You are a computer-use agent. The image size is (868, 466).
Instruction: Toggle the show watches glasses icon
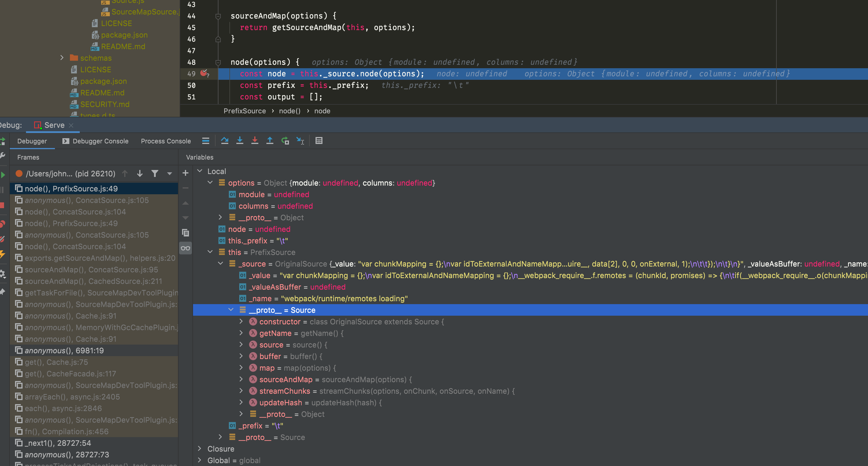pyautogui.click(x=185, y=248)
